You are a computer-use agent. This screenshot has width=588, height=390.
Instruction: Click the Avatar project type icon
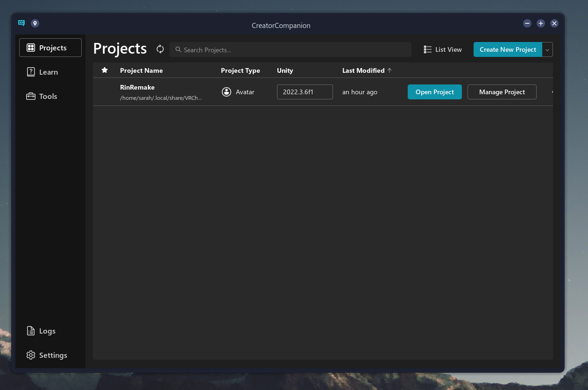click(227, 92)
